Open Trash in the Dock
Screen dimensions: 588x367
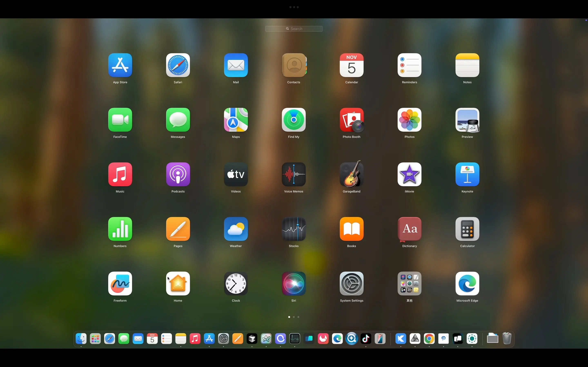click(x=507, y=339)
